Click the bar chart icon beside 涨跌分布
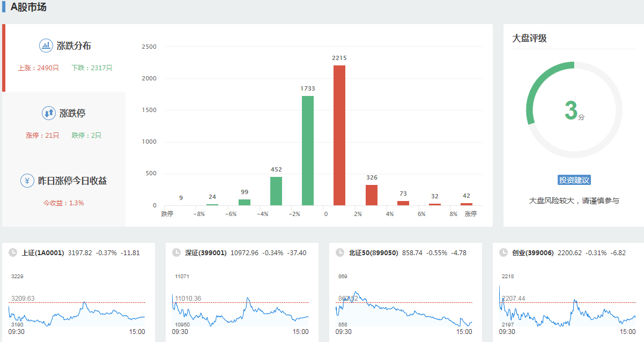Image resolution: width=644 pixels, height=342 pixels. 46,46
